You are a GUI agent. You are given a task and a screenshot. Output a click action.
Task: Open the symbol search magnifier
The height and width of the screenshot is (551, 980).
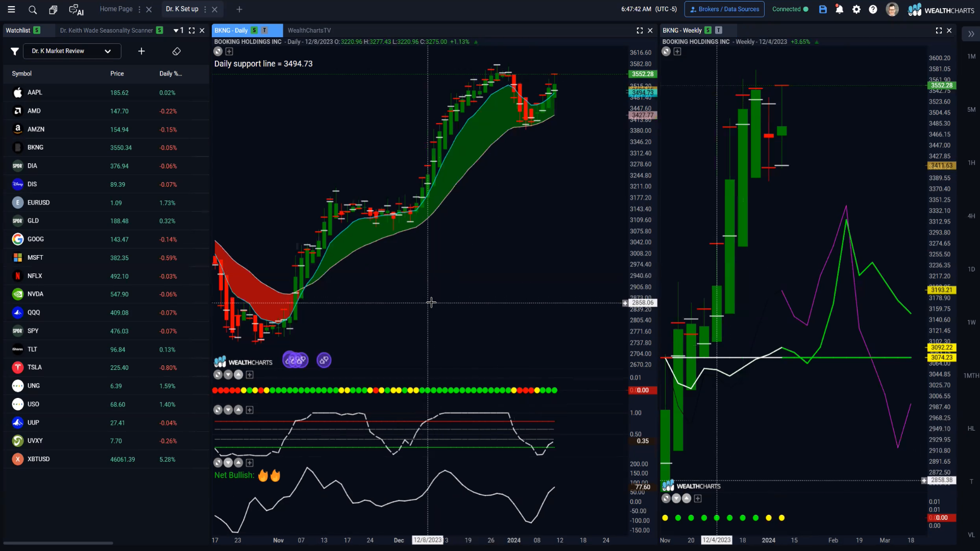pos(33,10)
